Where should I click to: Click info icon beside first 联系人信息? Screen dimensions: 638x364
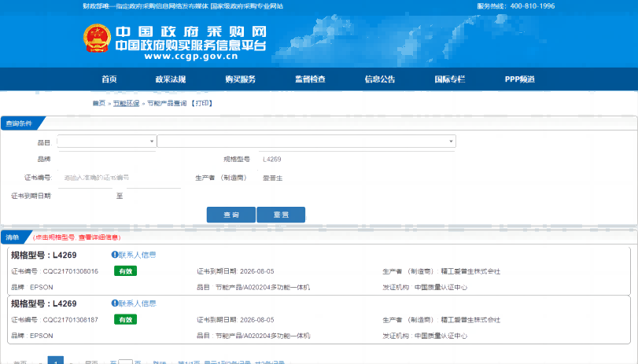tap(115, 255)
